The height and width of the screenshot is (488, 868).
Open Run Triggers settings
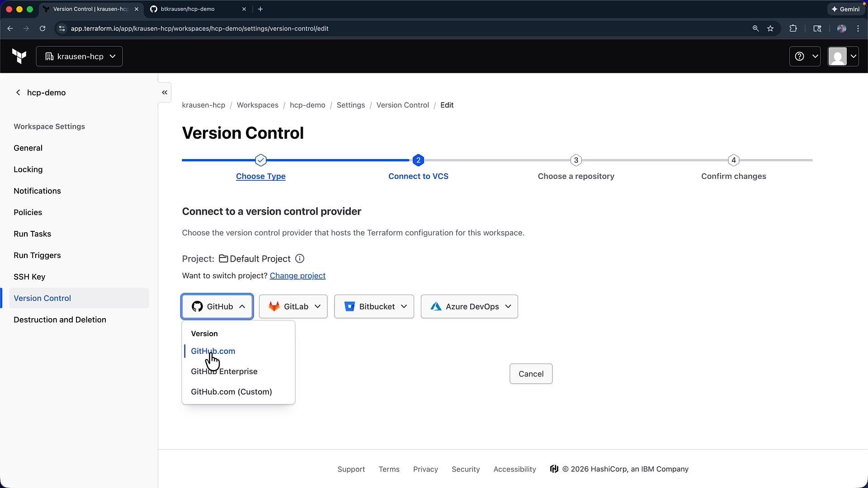pyautogui.click(x=37, y=255)
